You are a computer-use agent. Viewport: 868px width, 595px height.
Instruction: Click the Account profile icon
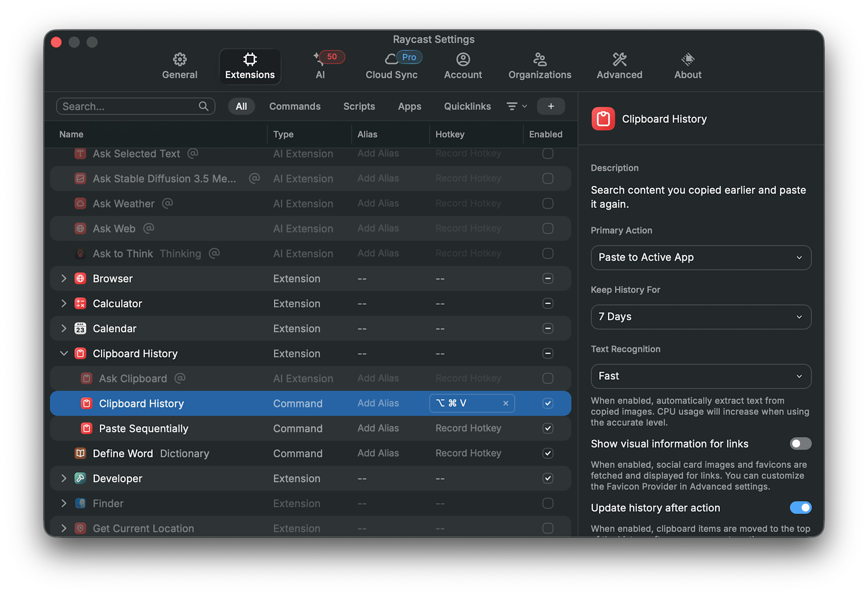tap(463, 59)
